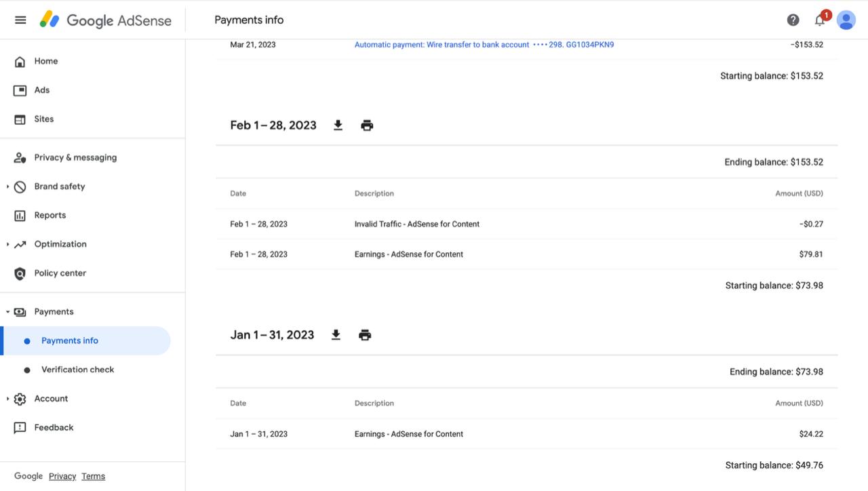The image size is (868, 491).
Task: Click the Payments money icon
Action: (x=20, y=312)
